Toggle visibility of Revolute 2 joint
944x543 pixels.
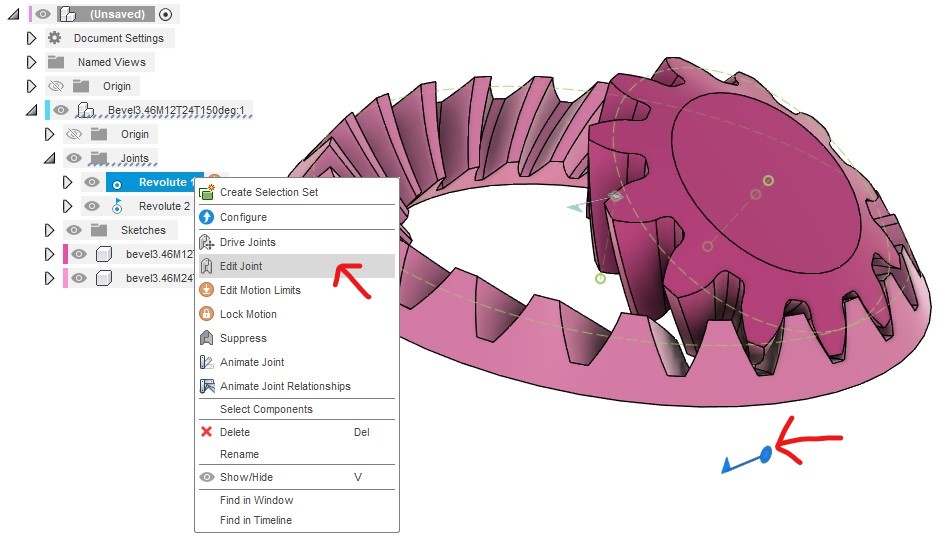(92, 206)
